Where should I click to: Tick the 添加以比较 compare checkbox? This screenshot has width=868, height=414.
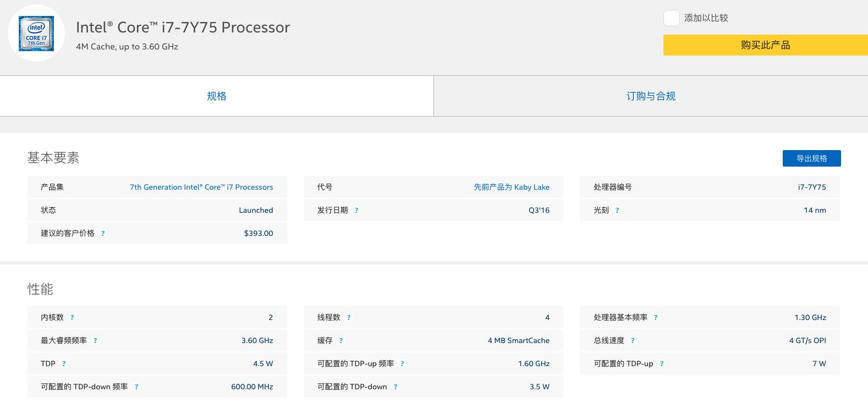tap(671, 18)
